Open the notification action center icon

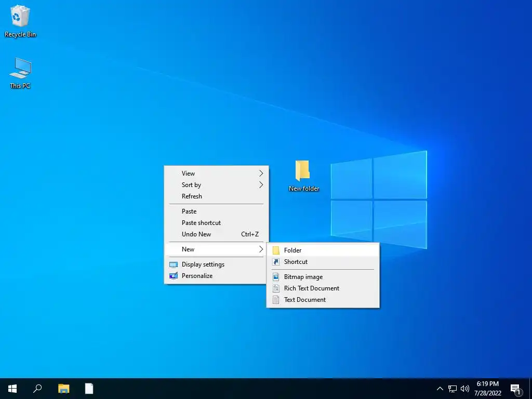pyautogui.click(x=516, y=389)
